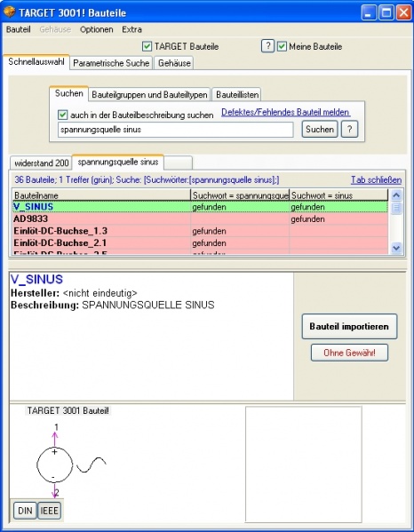The width and height of the screenshot is (414, 532).
Task: Select the Einlöt-DC-Buchse_2.1 row
Action: [200, 243]
